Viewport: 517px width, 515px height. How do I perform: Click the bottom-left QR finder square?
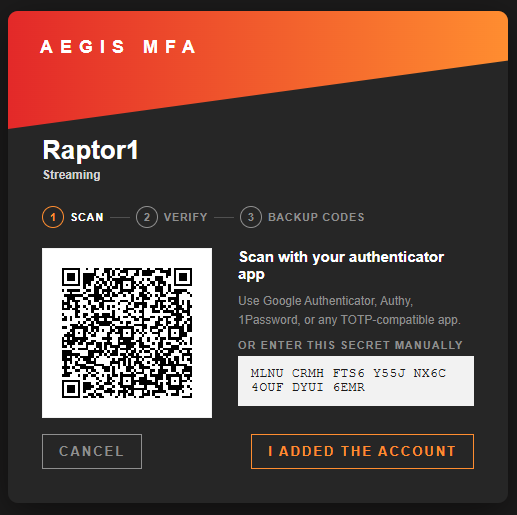71,389
